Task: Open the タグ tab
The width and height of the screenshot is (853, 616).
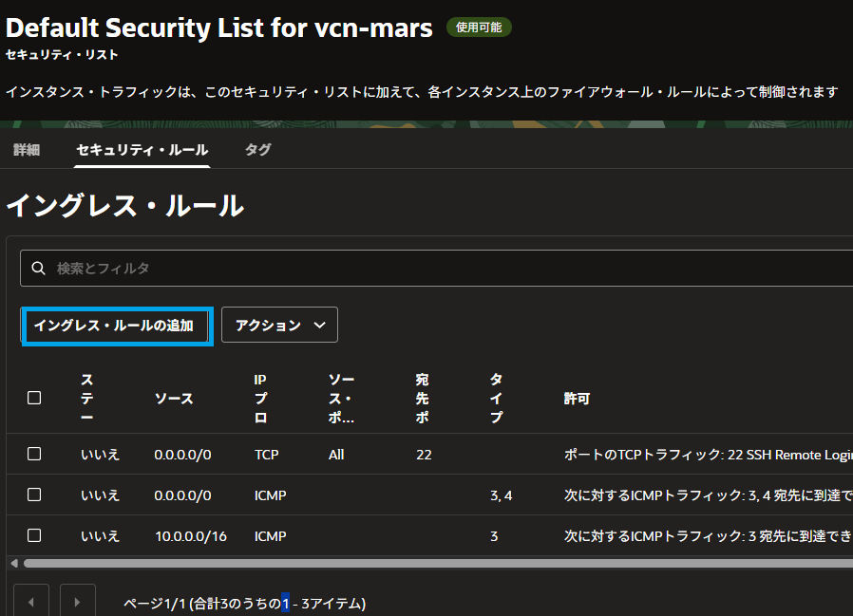Action: point(257,150)
